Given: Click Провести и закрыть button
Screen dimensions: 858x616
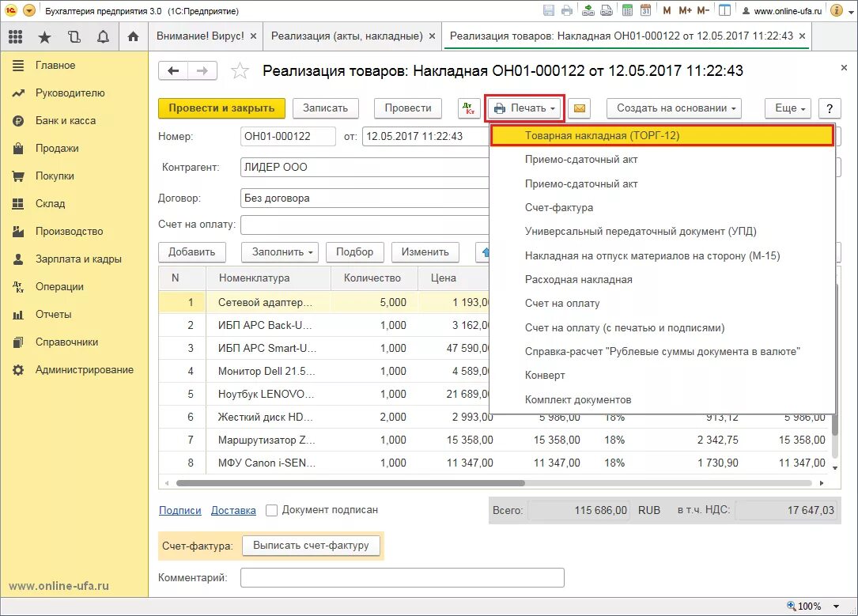Looking at the screenshot, I should (221, 108).
